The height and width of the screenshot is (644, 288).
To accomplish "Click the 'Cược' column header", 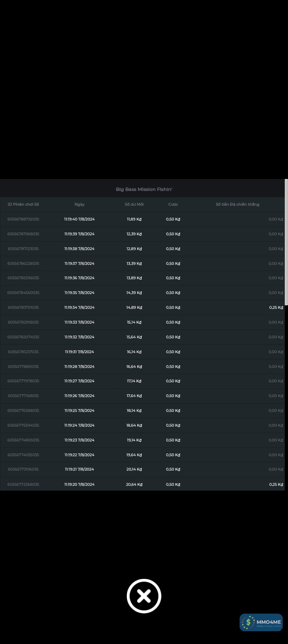I will (173, 205).
